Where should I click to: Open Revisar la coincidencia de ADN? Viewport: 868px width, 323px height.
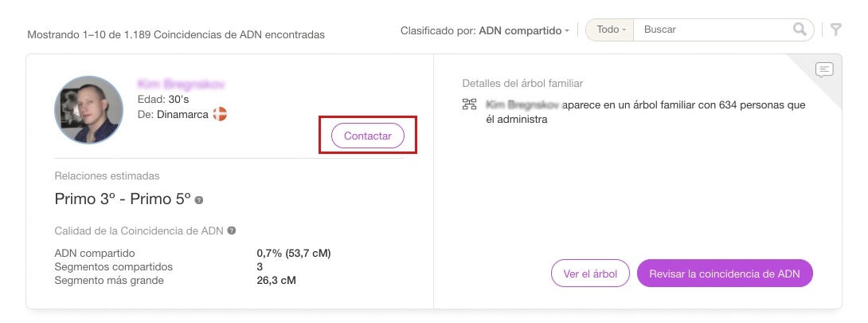pos(724,274)
